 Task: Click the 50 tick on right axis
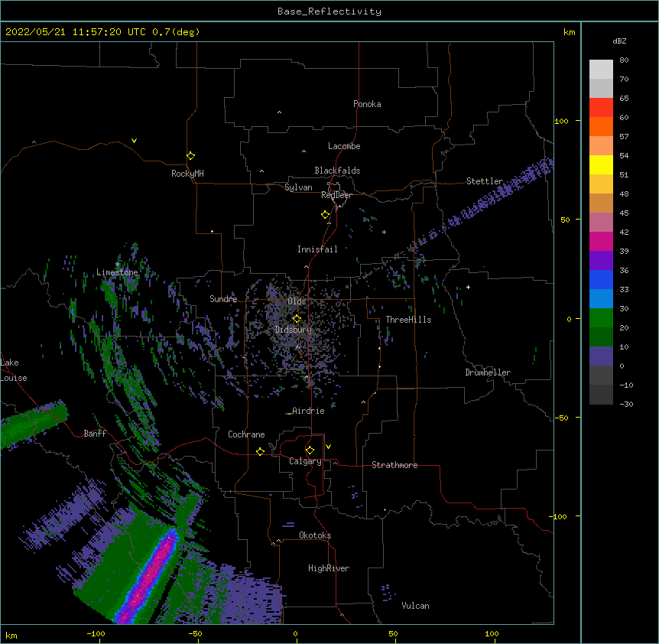565,220
